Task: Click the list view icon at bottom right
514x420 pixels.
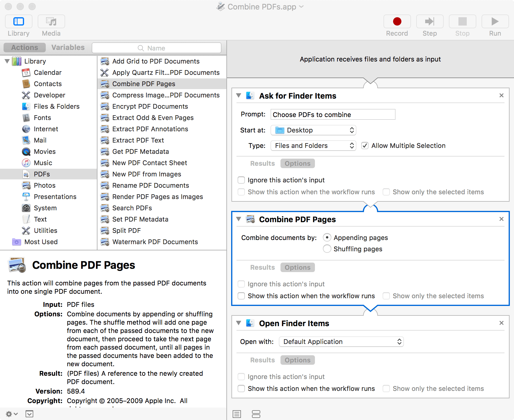Action: 237,414
